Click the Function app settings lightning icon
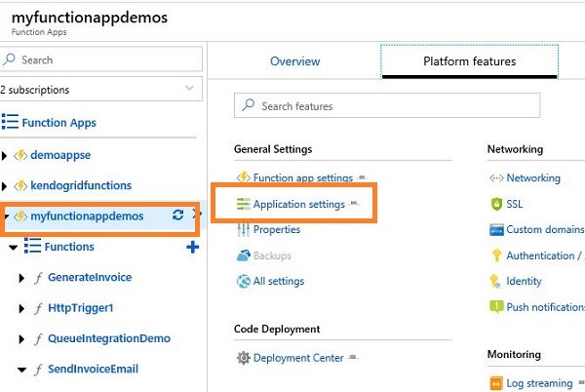Image resolution: width=585 pixels, height=392 pixels. pyautogui.click(x=244, y=178)
